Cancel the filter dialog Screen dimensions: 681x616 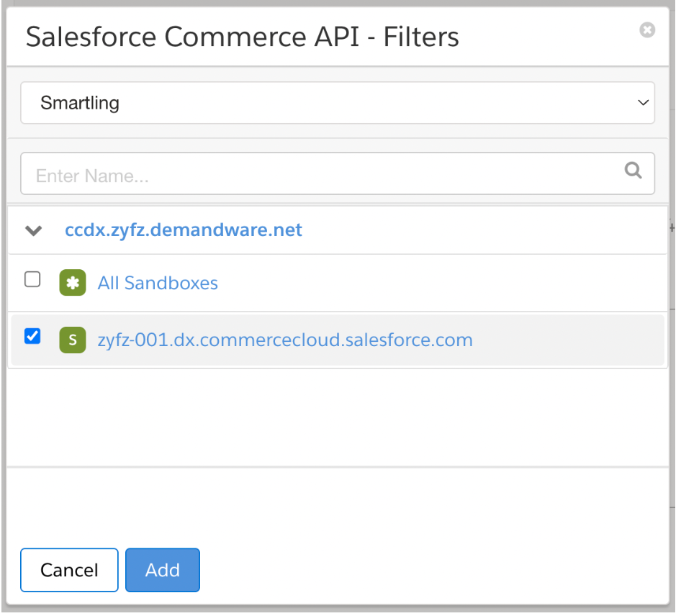tap(69, 570)
